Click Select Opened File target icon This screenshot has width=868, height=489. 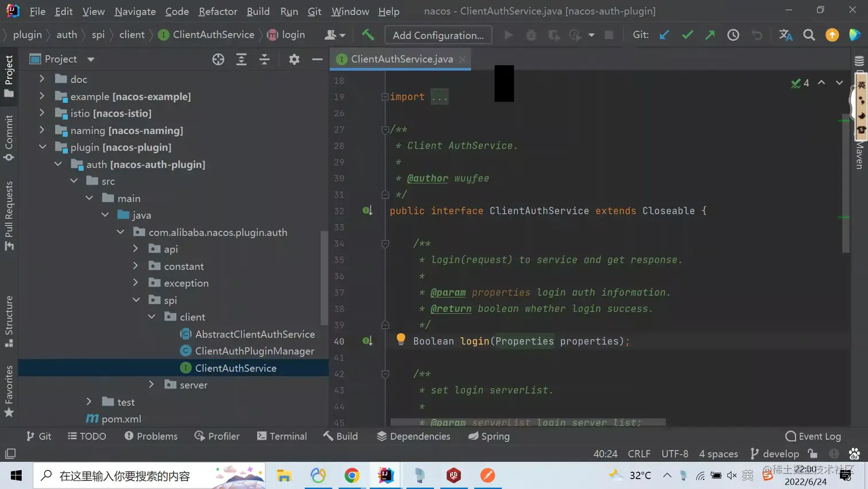[218, 59]
